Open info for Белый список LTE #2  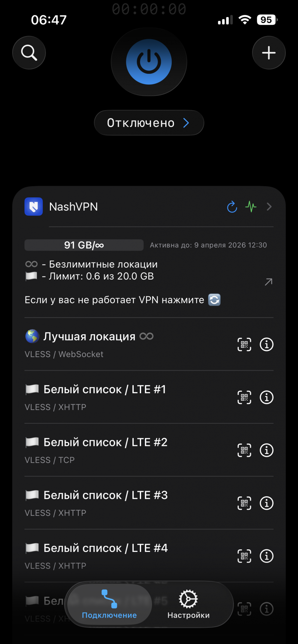[266, 450]
